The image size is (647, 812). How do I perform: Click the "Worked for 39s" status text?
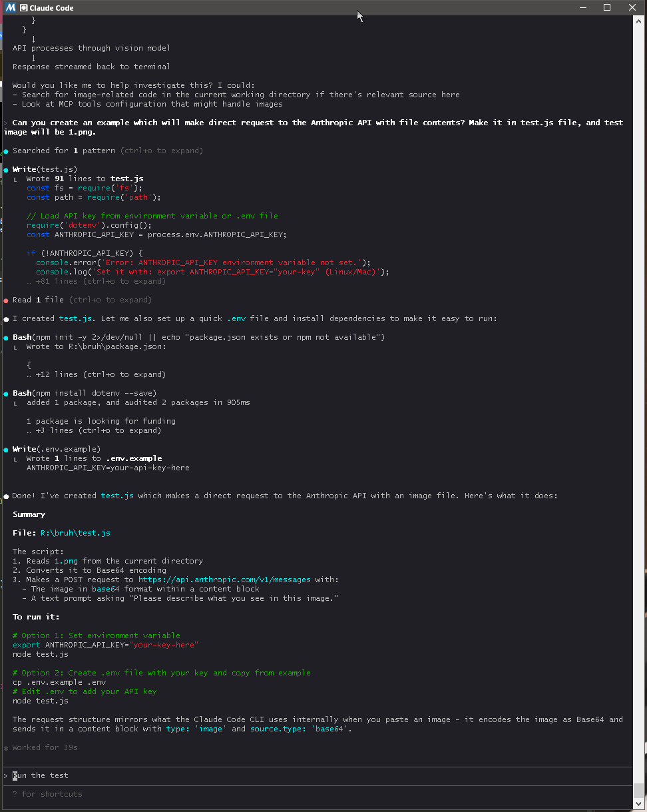45,747
